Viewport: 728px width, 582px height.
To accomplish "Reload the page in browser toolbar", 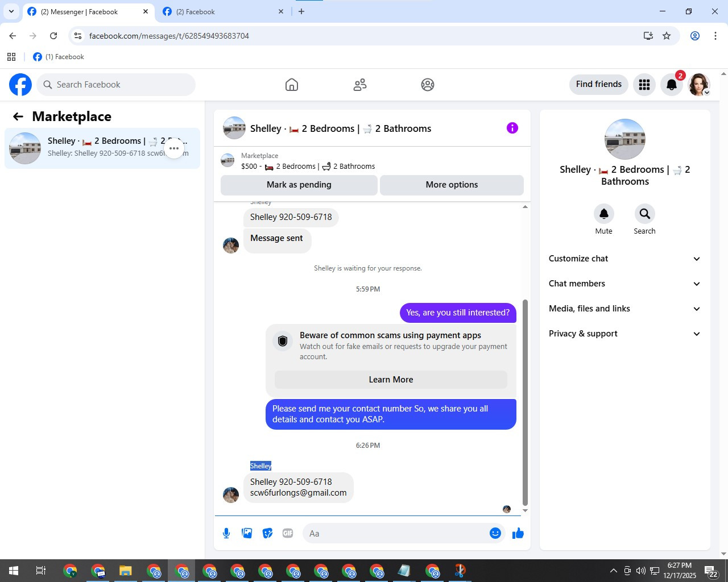I will click(53, 36).
